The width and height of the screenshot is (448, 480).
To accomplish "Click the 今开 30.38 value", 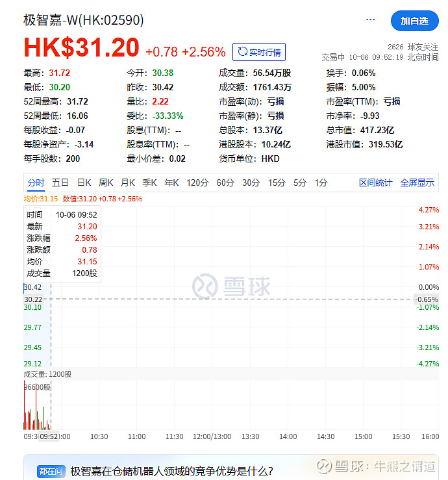I will [x=163, y=73].
